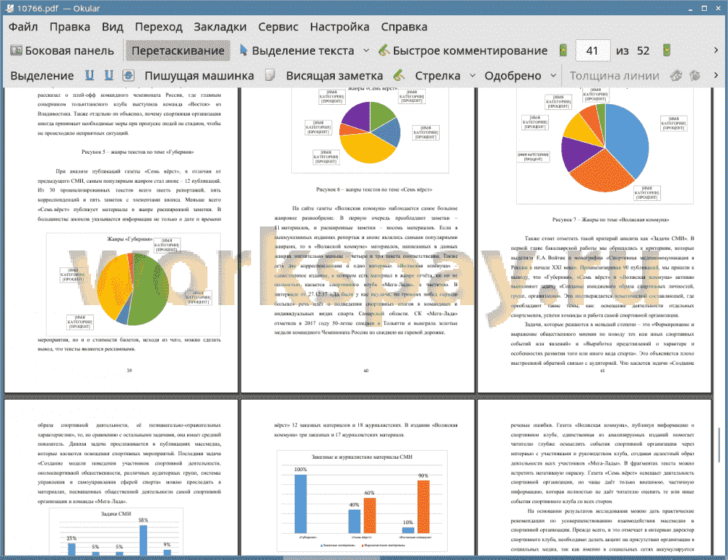Open the Вид menu

coord(112,27)
